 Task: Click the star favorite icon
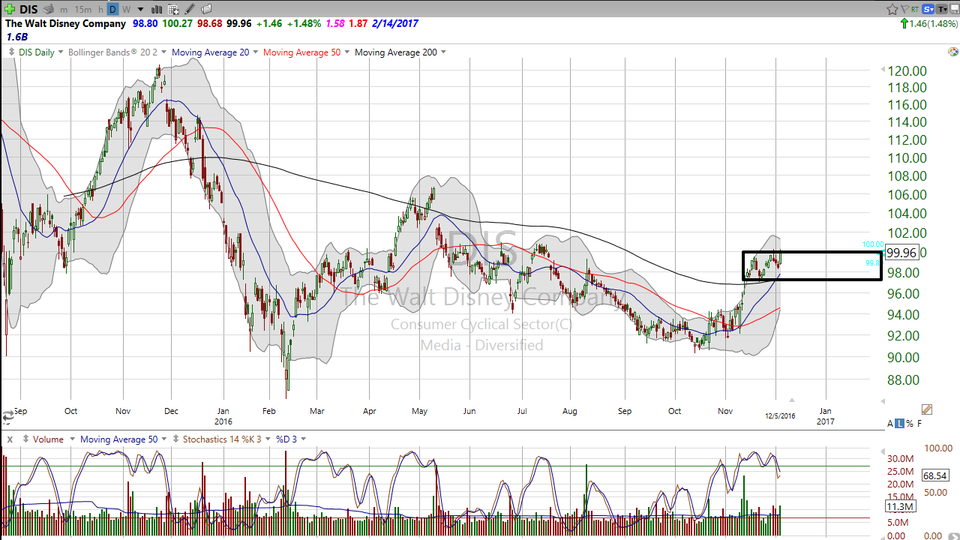pyautogui.click(x=892, y=9)
